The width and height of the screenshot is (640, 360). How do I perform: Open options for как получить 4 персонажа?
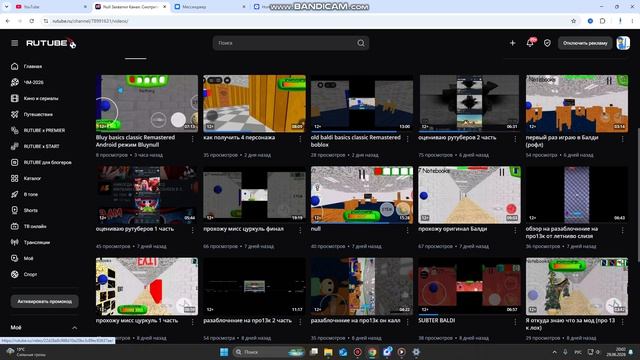click(x=300, y=139)
